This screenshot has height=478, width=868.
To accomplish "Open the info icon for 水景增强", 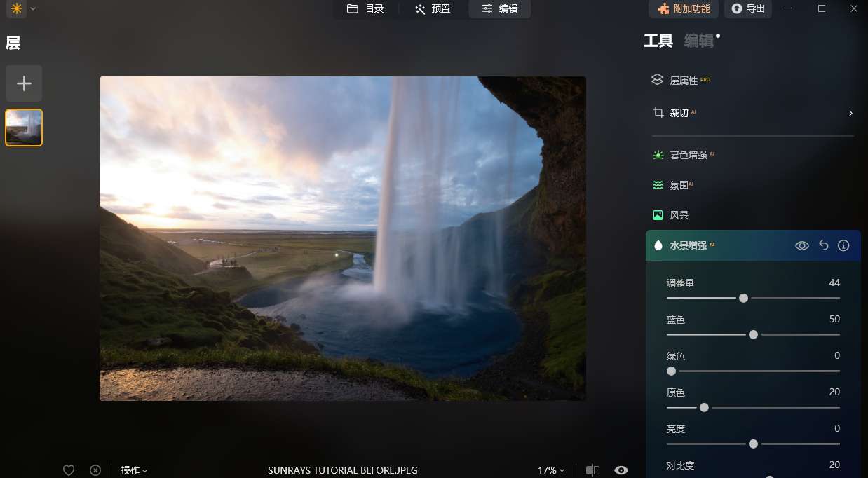I will 843,245.
